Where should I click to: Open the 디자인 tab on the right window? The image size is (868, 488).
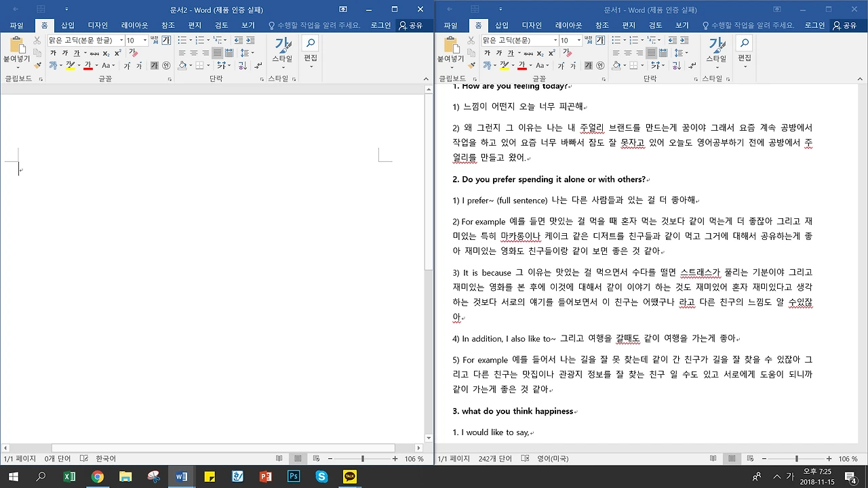tap(532, 25)
